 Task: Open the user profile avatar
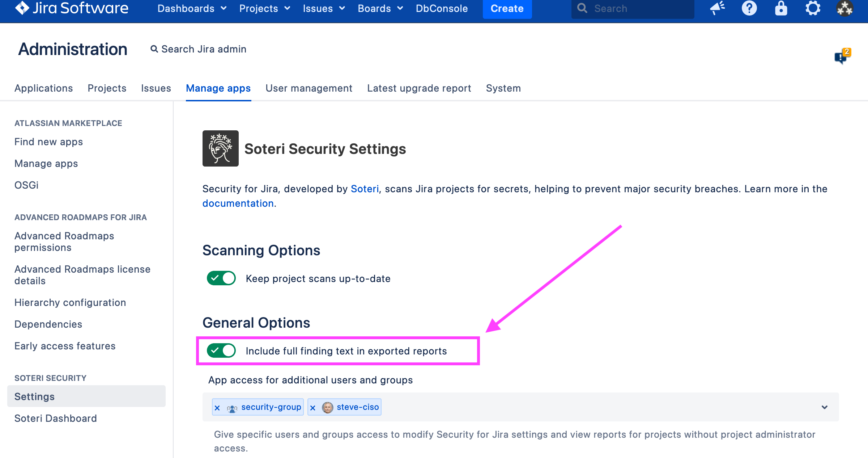(844, 8)
